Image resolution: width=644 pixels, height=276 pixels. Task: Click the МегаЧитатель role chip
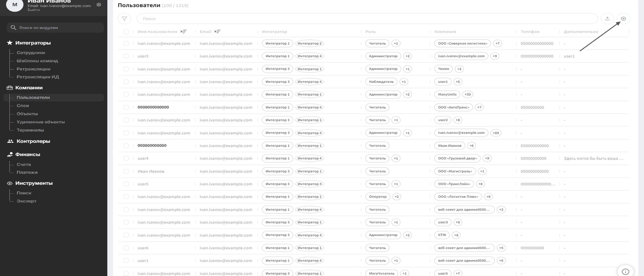coord(382,273)
